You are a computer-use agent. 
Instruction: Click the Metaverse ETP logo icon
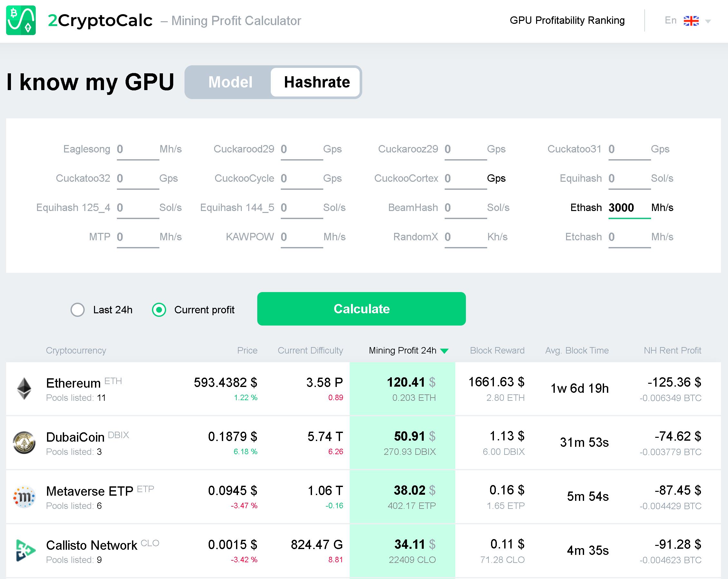coord(24,496)
